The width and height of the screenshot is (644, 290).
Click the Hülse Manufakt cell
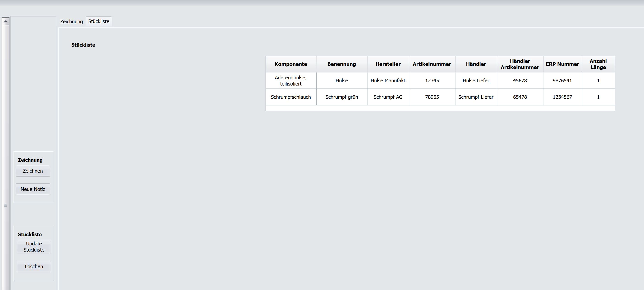tap(388, 81)
